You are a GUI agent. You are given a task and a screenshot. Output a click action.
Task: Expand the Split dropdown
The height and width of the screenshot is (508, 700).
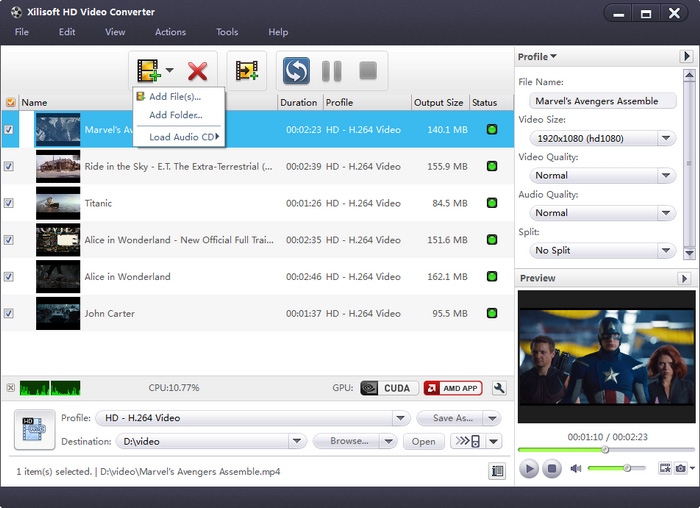click(667, 250)
